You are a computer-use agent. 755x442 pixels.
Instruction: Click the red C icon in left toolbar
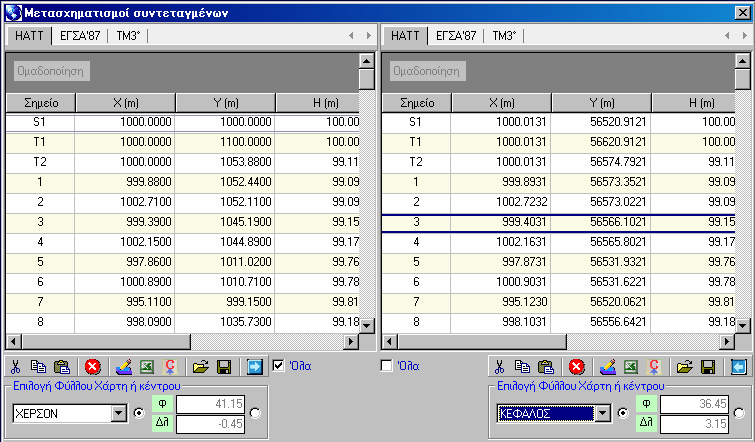pyautogui.click(x=170, y=367)
